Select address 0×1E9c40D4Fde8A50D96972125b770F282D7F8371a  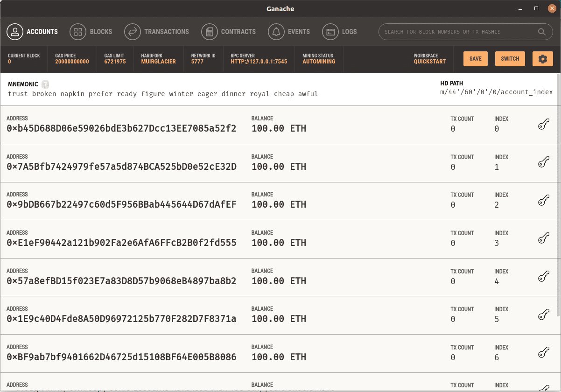pos(121,319)
